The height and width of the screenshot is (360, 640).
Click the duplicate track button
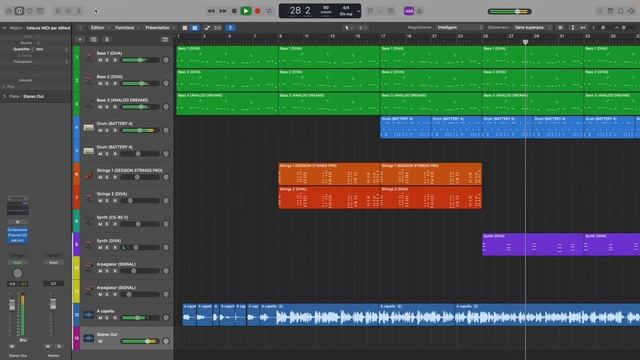pos(93,40)
